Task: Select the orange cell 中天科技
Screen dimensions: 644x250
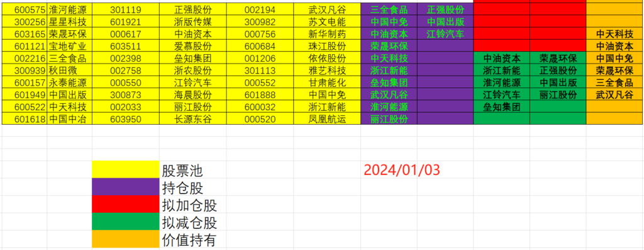Action: point(614,34)
